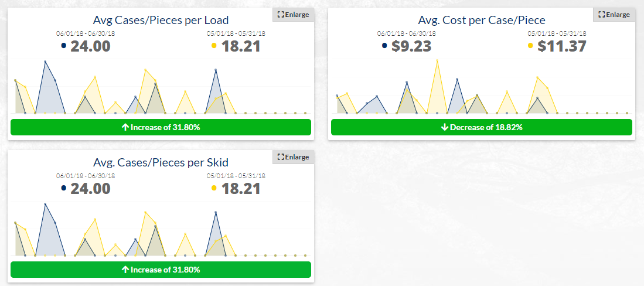Click May date range in per Load card
The height and width of the screenshot is (286, 644).
click(x=236, y=33)
